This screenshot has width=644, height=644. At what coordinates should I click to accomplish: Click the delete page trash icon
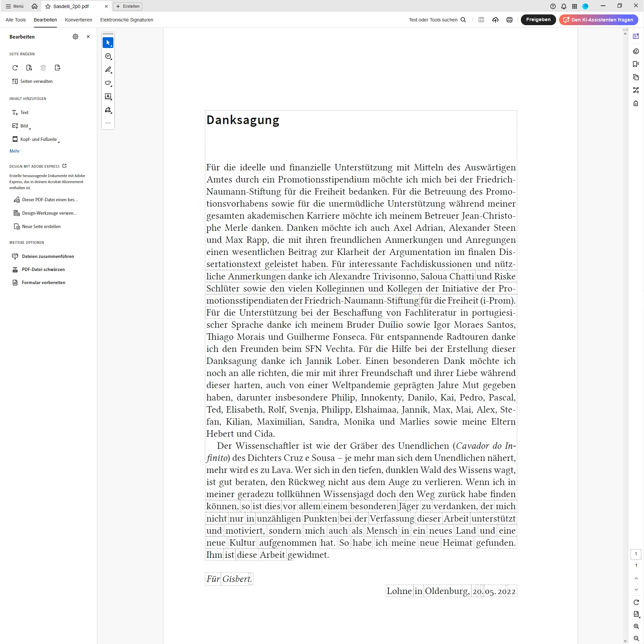43,68
